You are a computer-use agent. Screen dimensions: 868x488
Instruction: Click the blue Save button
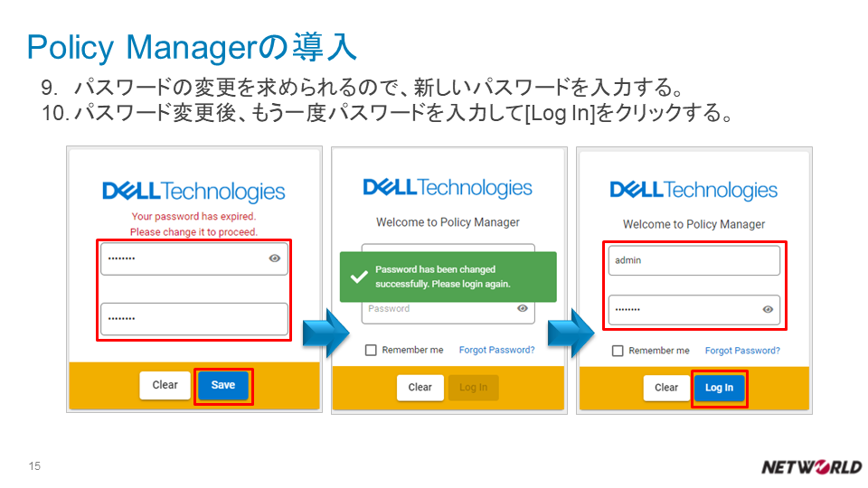pos(223,385)
